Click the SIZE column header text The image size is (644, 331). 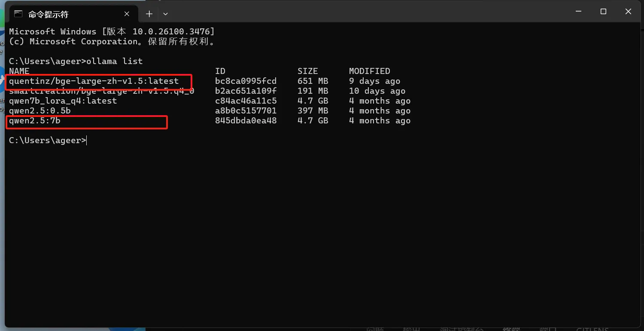coord(307,71)
